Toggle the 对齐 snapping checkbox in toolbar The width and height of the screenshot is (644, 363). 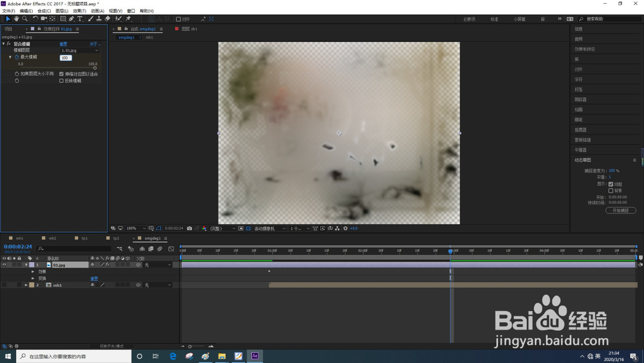tap(178, 19)
